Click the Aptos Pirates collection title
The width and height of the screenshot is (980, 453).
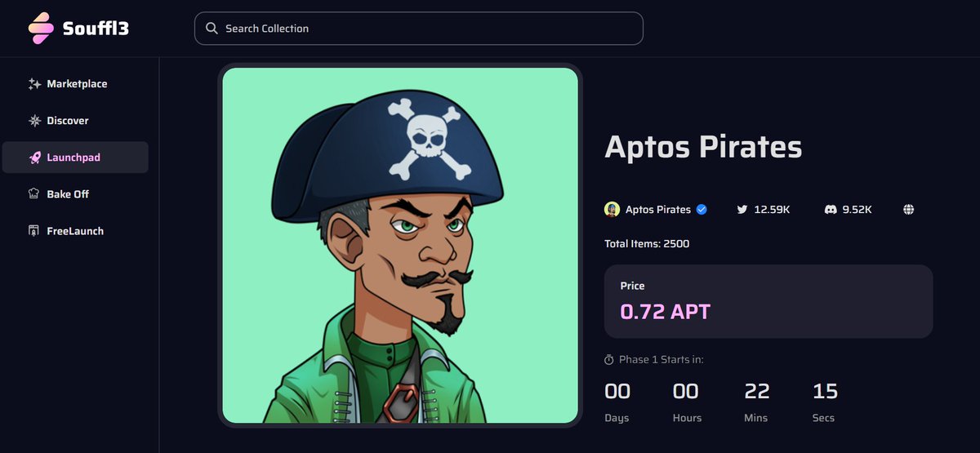point(703,147)
